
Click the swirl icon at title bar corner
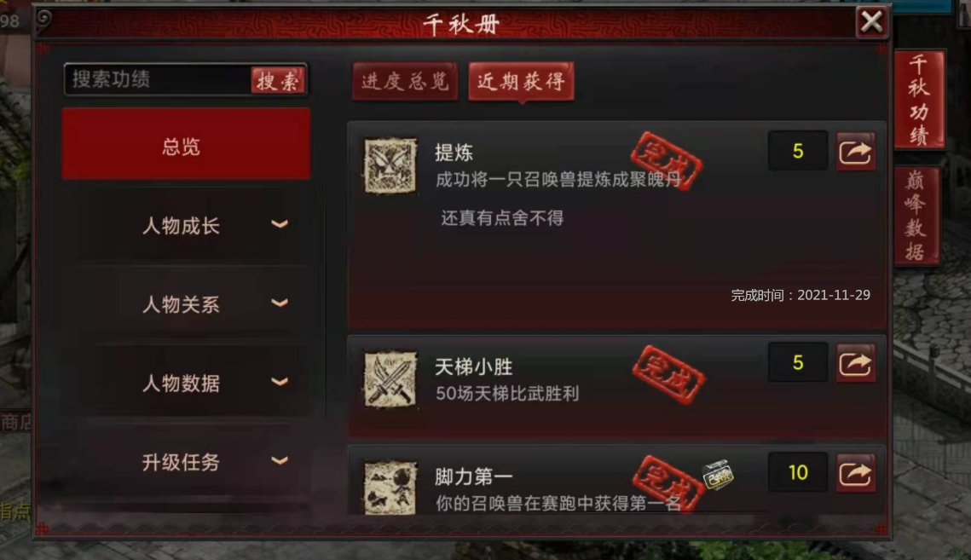tap(43, 19)
